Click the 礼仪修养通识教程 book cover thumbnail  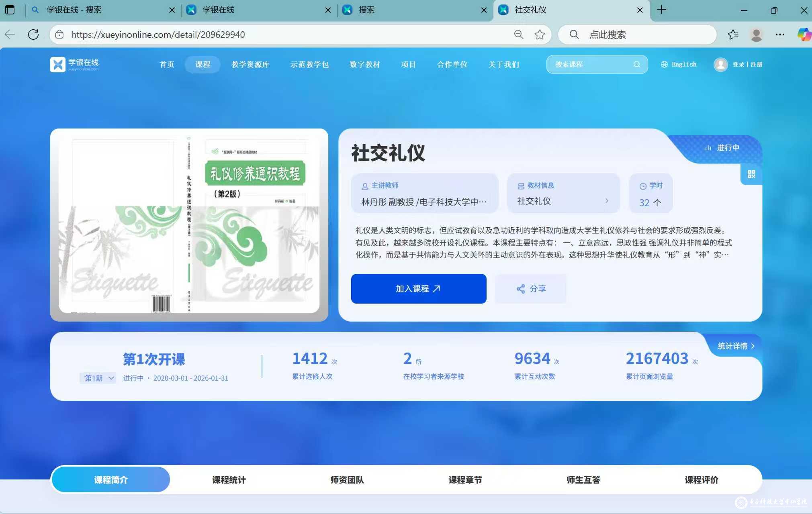(x=189, y=224)
